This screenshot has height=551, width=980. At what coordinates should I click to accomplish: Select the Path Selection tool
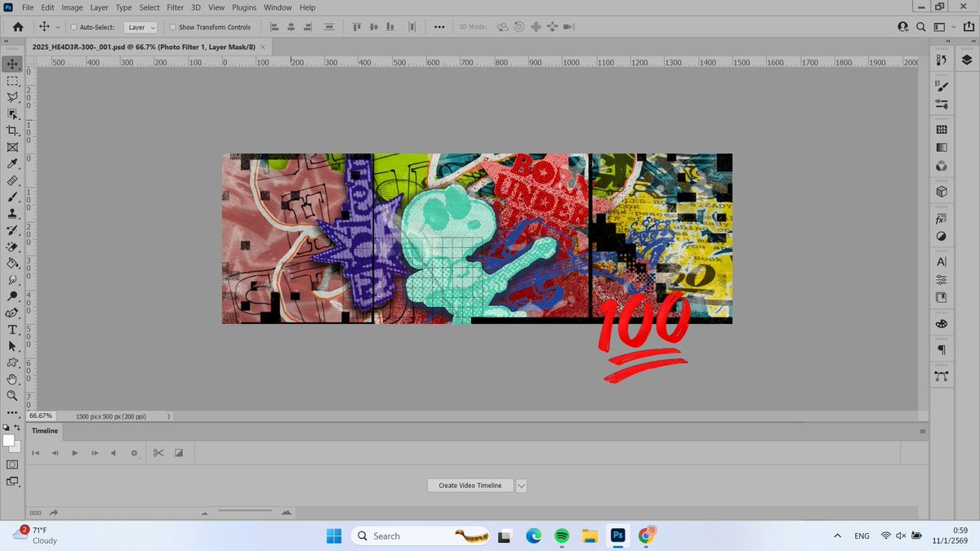click(x=12, y=346)
